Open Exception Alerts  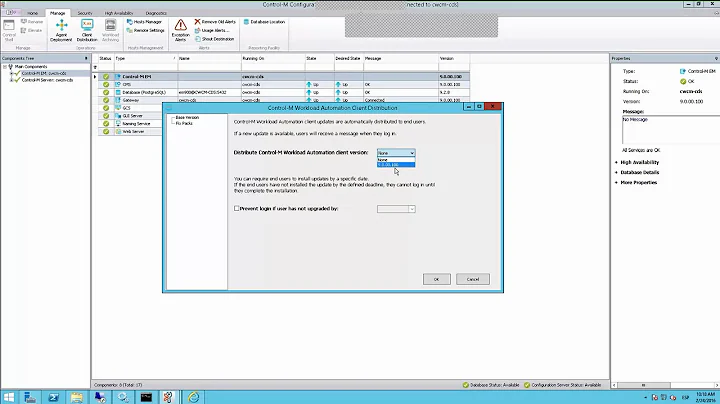[180, 30]
